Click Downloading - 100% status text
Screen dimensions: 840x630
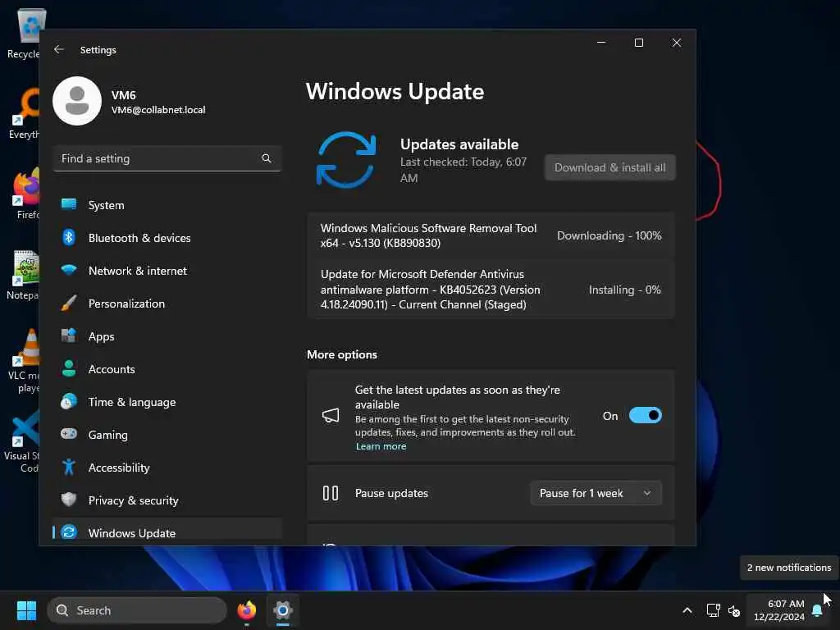609,235
